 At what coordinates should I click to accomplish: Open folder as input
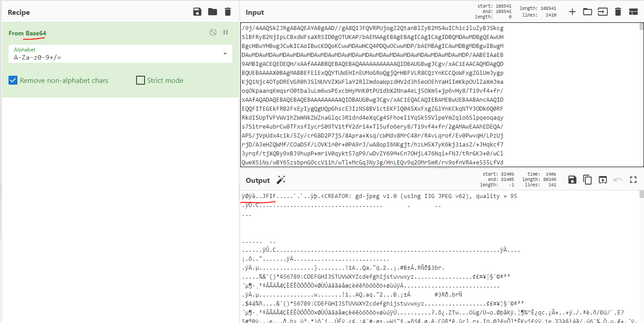pyautogui.click(x=587, y=12)
